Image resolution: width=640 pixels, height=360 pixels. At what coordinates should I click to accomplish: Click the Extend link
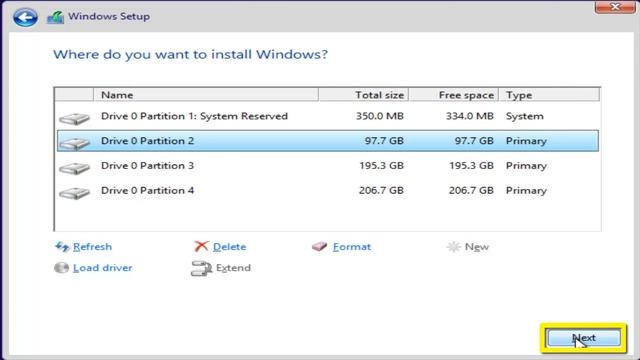tap(233, 268)
